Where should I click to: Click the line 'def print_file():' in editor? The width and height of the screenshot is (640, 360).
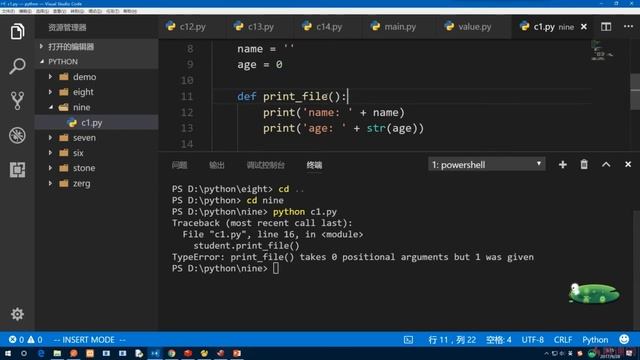(292, 96)
